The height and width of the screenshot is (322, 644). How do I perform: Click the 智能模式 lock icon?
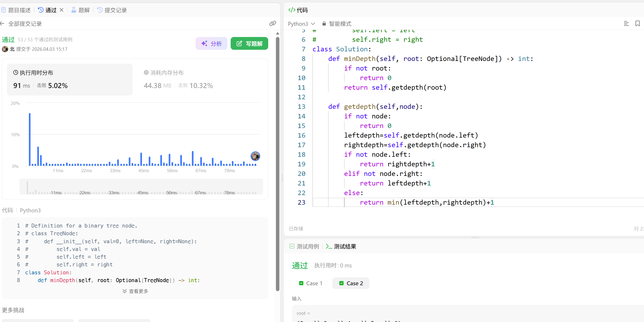click(324, 24)
